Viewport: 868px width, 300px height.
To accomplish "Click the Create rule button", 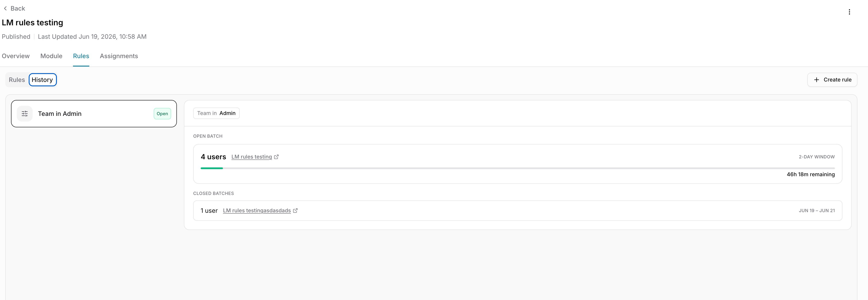I will coord(832,80).
